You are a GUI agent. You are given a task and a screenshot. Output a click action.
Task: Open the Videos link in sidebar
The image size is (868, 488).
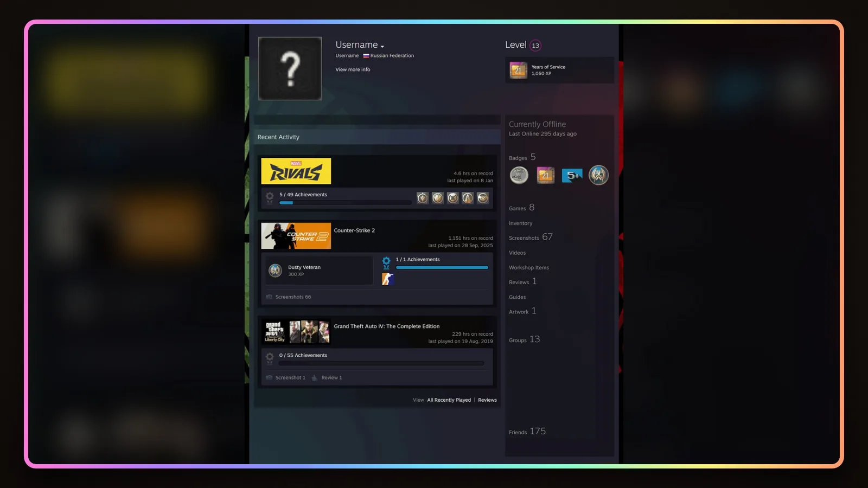(x=517, y=253)
